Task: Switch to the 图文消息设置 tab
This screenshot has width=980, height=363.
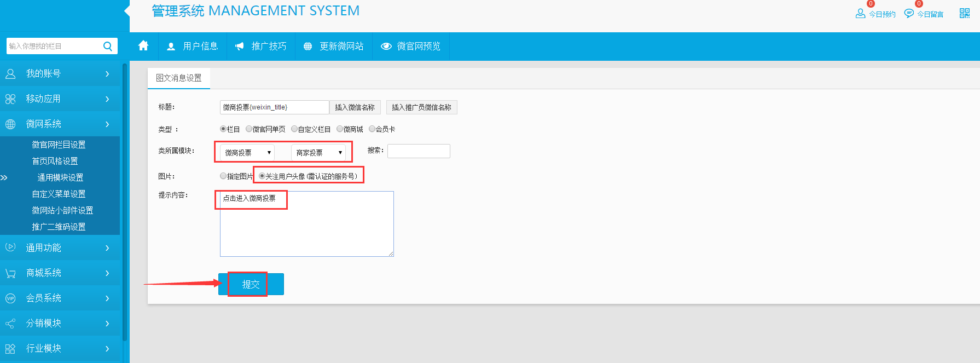Action: tap(179, 78)
